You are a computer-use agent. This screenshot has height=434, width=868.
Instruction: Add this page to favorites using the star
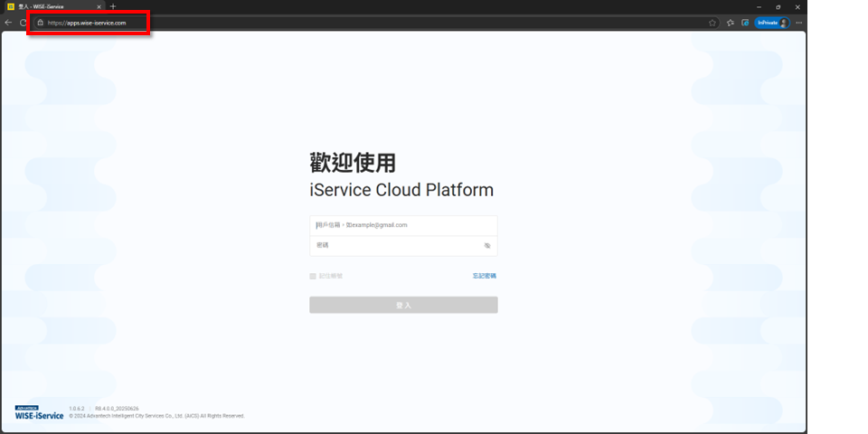click(712, 23)
